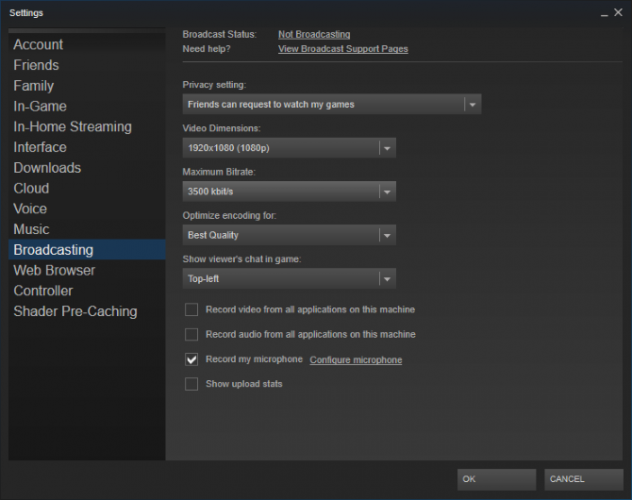Enable Record audio from all applications
This screenshot has height=500, width=632.
(x=191, y=334)
